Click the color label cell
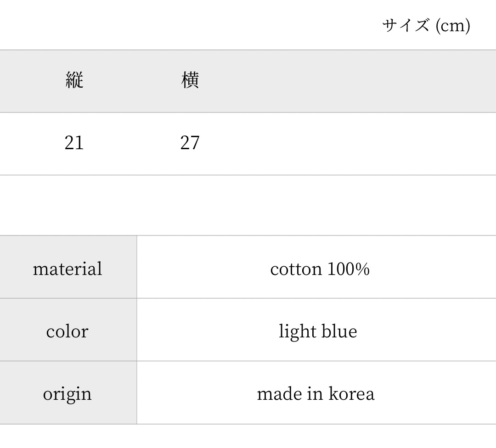The image size is (496, 448). 67,331
